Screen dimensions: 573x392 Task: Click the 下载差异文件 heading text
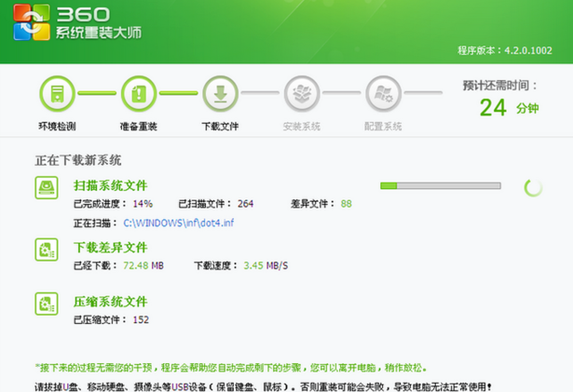tap(110, 248)
